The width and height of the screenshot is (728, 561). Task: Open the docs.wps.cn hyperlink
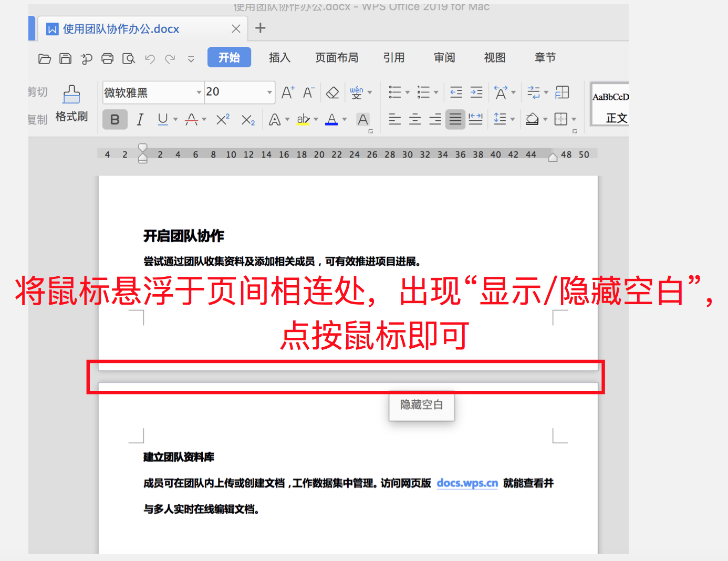click(x=466, y=483)
